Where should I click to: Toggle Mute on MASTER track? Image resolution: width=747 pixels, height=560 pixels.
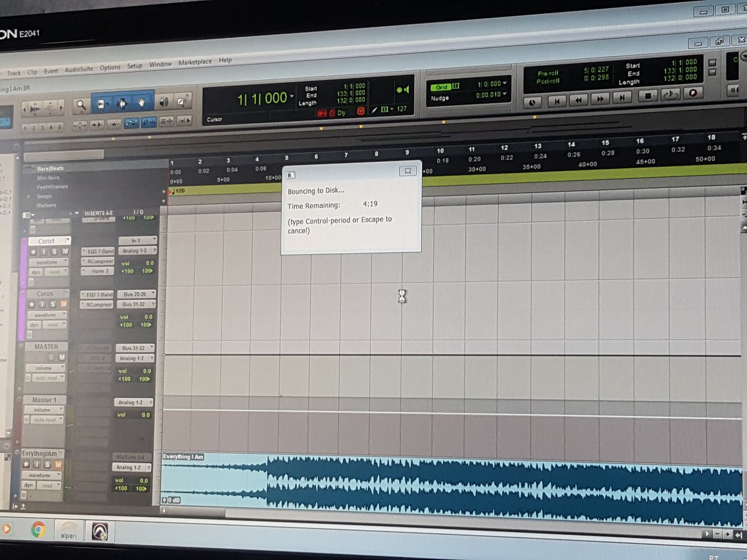[x=62, y=357]
